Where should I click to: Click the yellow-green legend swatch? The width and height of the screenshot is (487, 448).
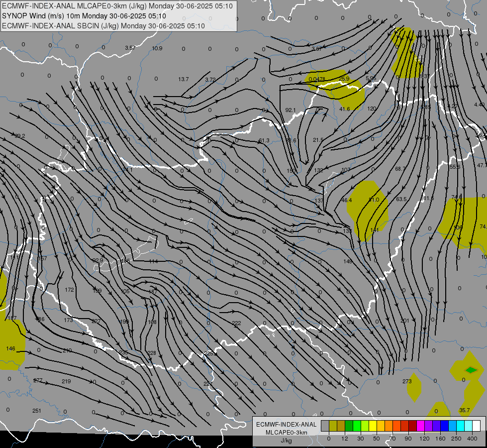coord(365,426)
